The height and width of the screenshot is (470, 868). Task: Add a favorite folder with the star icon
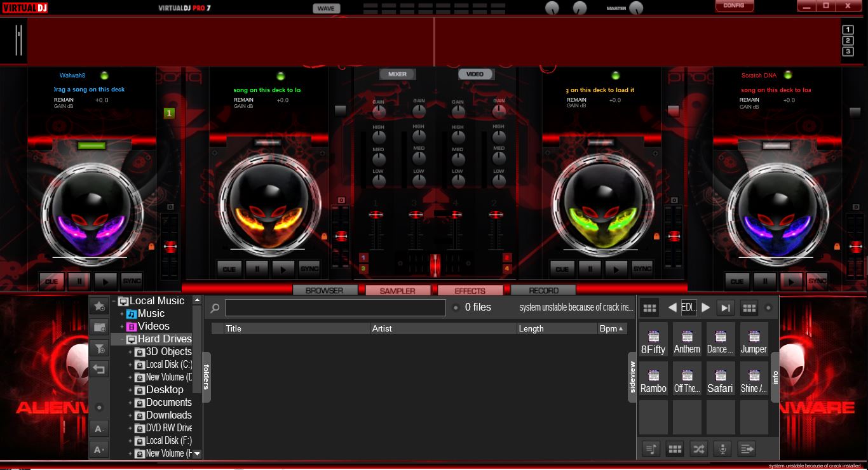(98, 306)
